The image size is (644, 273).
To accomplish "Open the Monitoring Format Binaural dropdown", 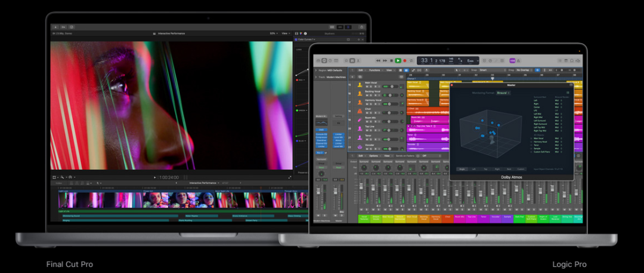I will (503, 93).
